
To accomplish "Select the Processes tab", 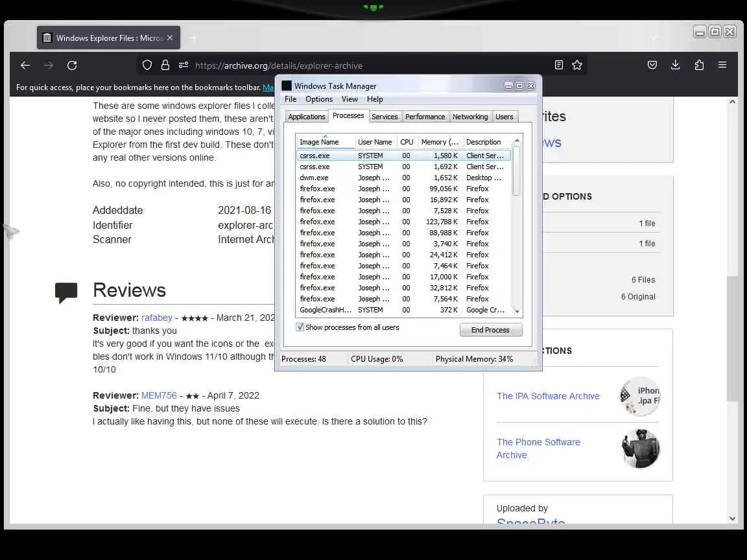I will click(348, 116).
